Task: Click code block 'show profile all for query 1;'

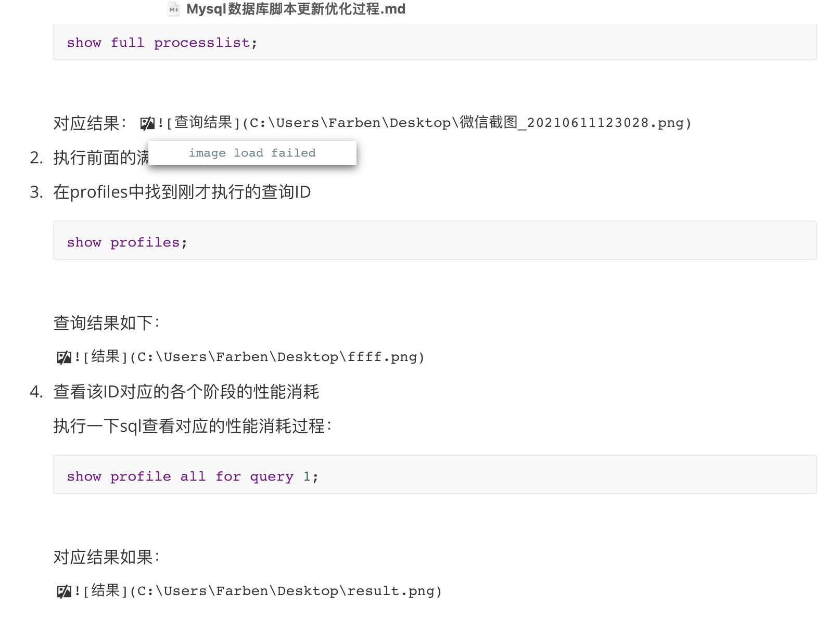Action: tap(435, 474)
